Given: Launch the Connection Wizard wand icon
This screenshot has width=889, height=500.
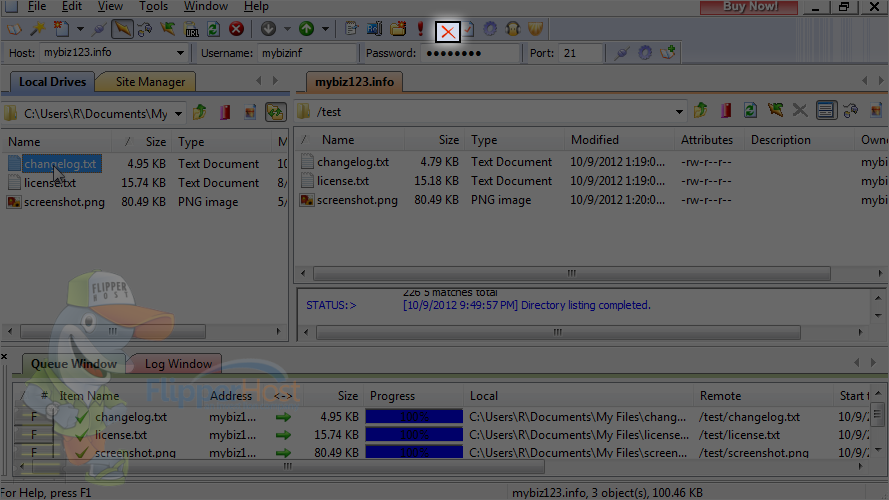Looking at the screenshot, I should [37, 29].
